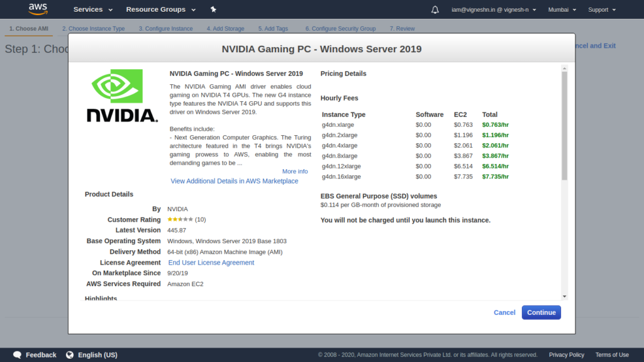Click the g4dn.2xlarge instance type row
This screenshot has height=362, width=644.
415,135
